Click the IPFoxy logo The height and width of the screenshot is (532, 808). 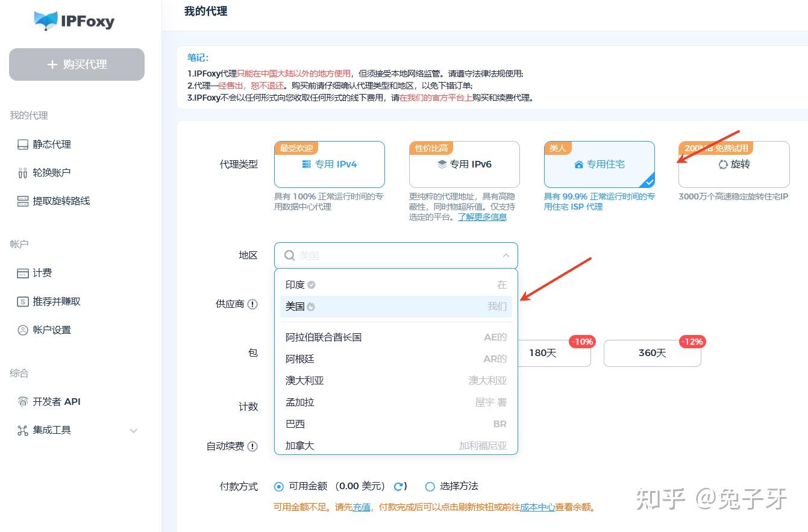click(x=75, y=21)
